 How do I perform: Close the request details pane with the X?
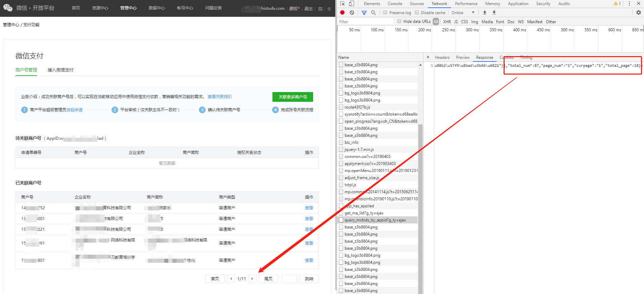(x=428, y=57)
